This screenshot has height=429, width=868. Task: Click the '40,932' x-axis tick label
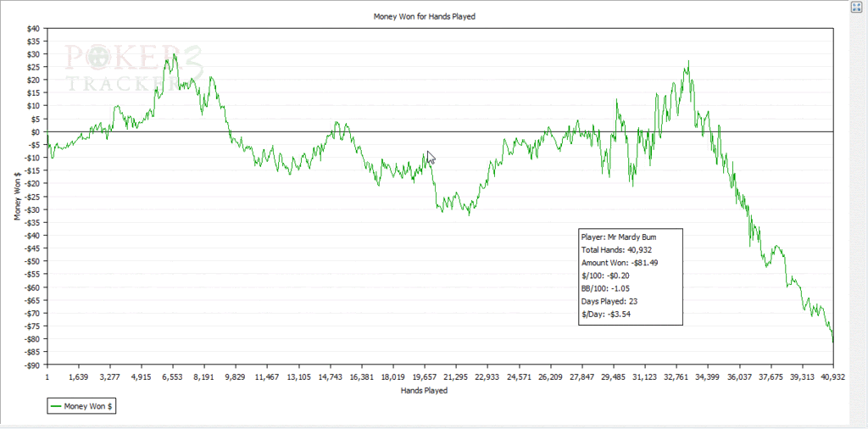pos(833,377)
